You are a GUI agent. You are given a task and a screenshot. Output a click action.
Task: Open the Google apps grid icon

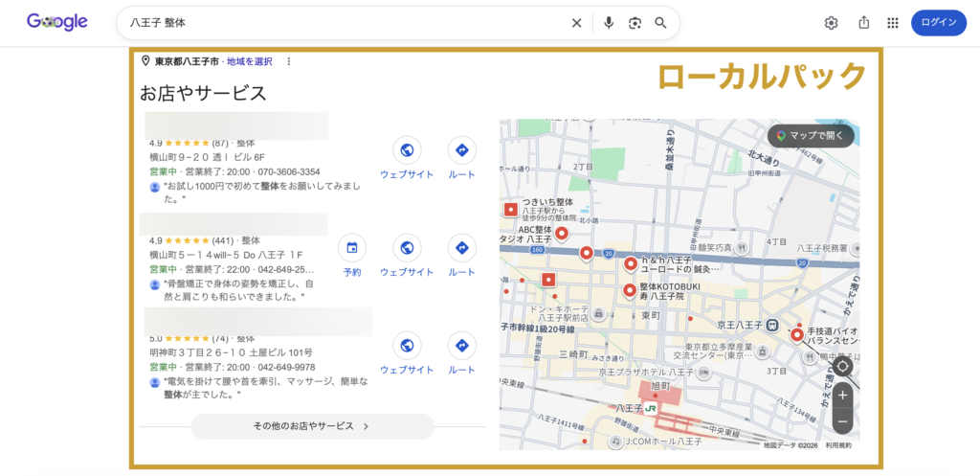click(893, 23)
